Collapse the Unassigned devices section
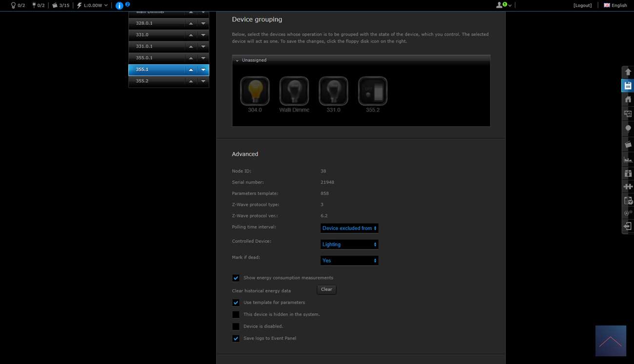Screen dimensions: 634x364 [x=238, y=60]
